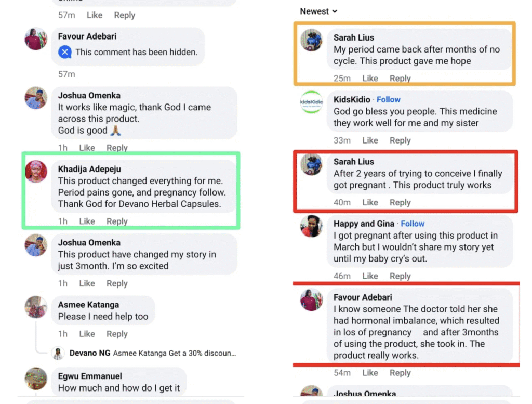The width and height of the screenshot is (532, 404).
Task: Like Khadija Adepeju's Devano Herbal Capsules comment
Action: click(x=87, y=221)
